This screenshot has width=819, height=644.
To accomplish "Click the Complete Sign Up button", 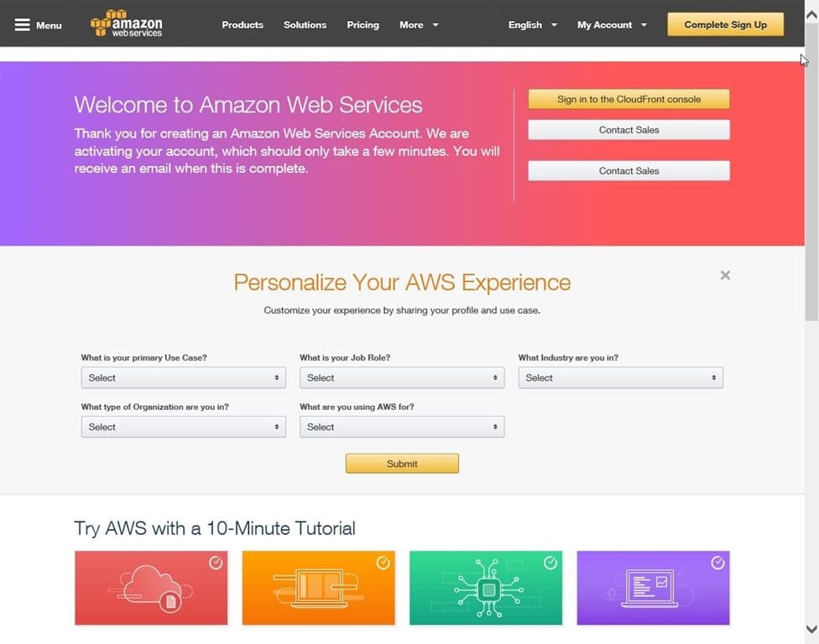I will pos(726,24).
